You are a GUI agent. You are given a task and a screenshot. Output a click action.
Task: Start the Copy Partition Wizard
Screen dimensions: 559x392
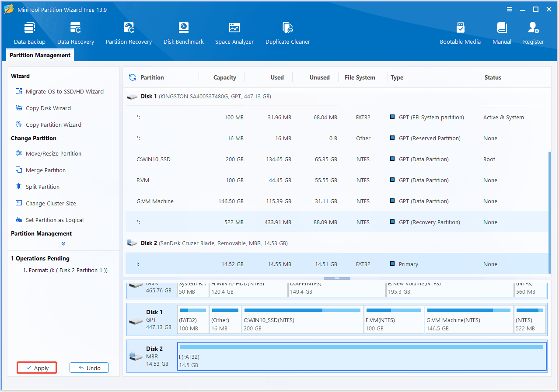(48, 125)
